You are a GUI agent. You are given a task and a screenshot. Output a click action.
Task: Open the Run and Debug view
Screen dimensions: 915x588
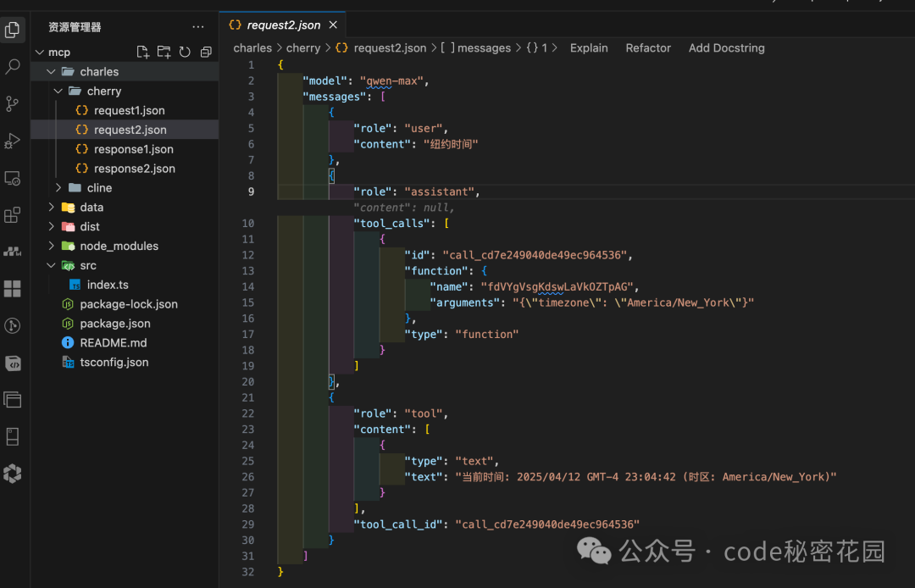coord(12,141)
